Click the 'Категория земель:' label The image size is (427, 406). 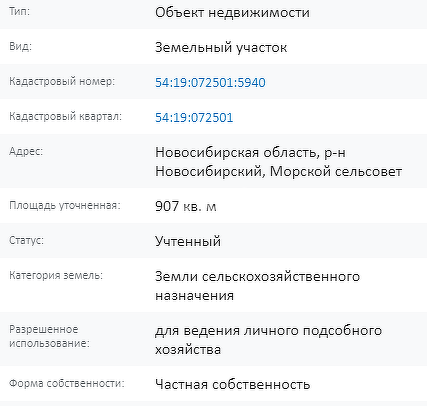(x=56, y=275)
